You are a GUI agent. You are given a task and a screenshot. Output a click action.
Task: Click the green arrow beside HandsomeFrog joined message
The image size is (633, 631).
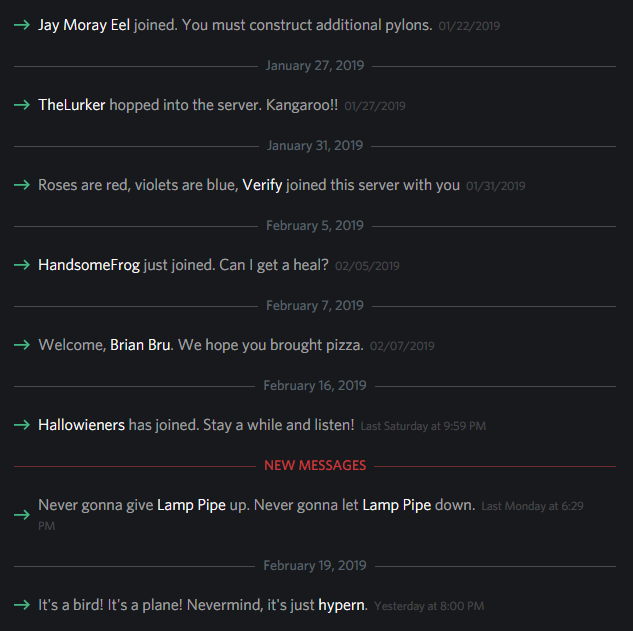click(22, 265)
